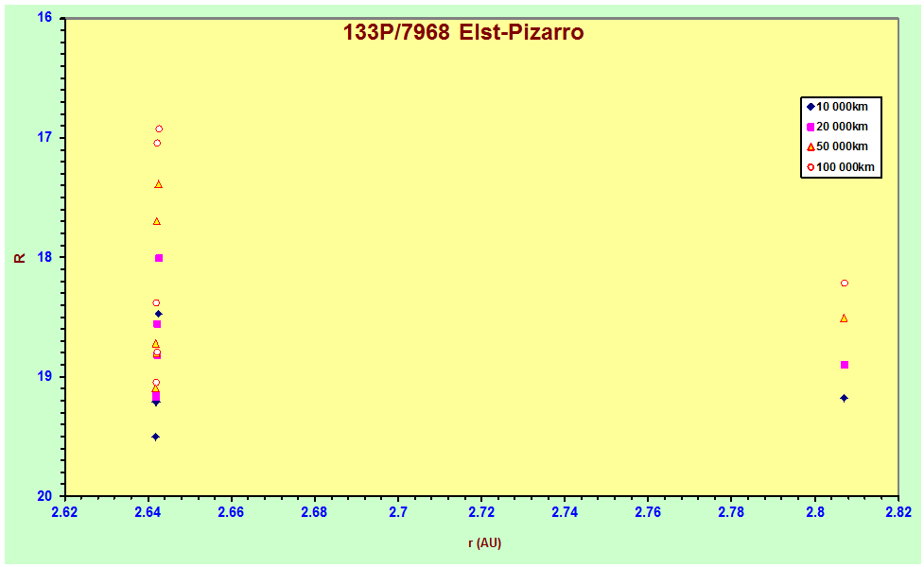924x567 pixels.
Task: Click the blue diamond marker in legend
Action: coord(811,107)
